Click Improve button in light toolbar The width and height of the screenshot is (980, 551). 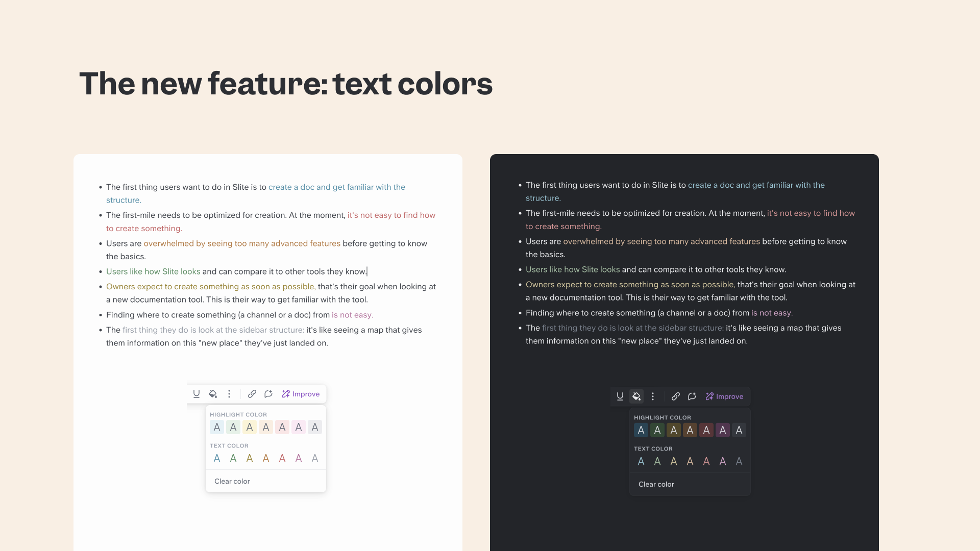301,394
